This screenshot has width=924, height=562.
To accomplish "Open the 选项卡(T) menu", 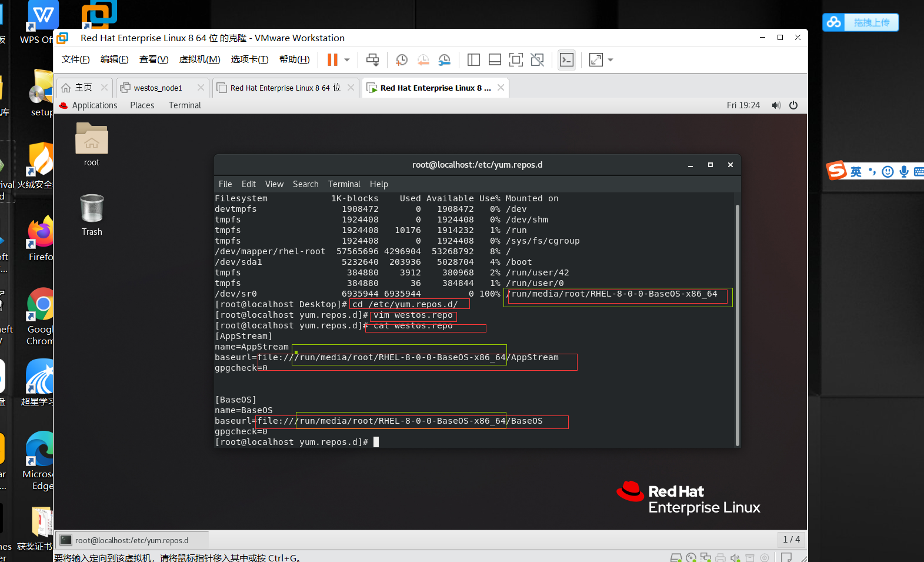I will [x=249, y=59].
